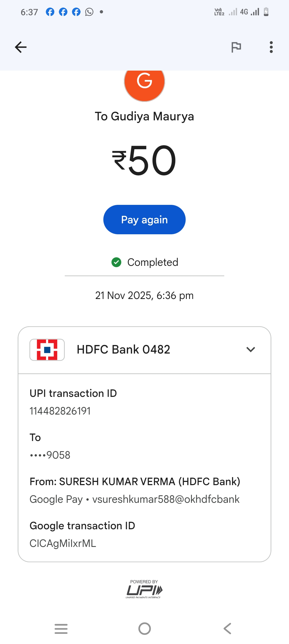Open the three-dot overflow menu
The height and width of the screenshot is (644, 289).
(x=271, y=47)
